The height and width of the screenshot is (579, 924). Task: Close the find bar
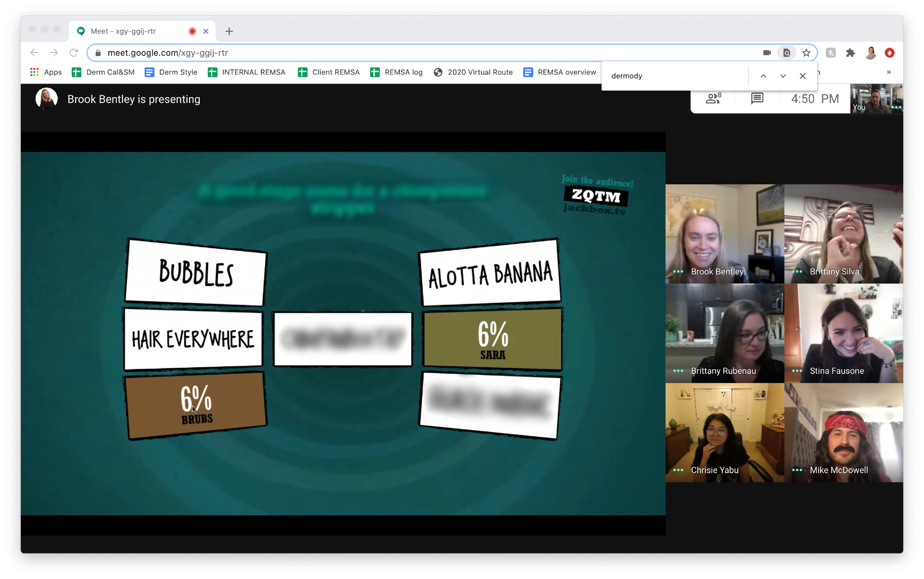pos(803,76)
